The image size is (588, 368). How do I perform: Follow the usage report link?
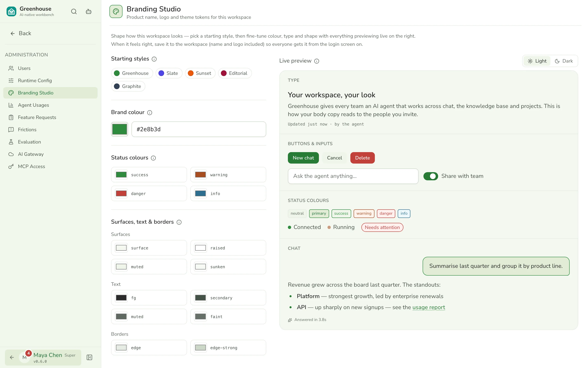pos(429,307)
